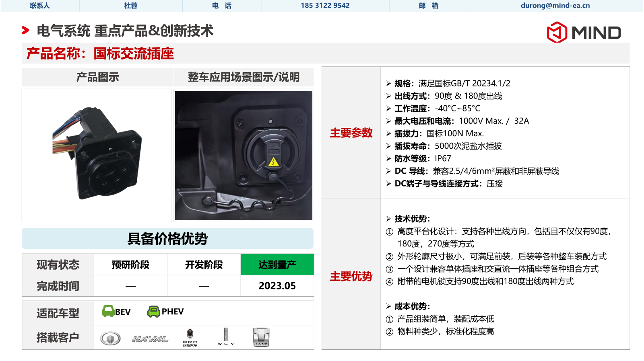The image size is (644, 361).
Task: Click the WEY brand logo
Action: click(226, 337)
